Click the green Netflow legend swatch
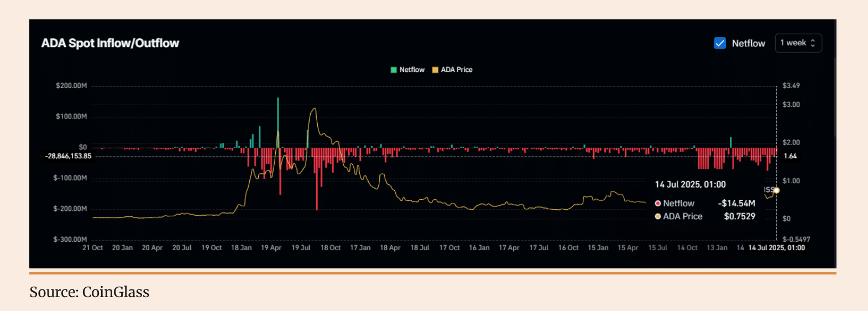This screenshot has height=311, width=868. coord(394,70)
